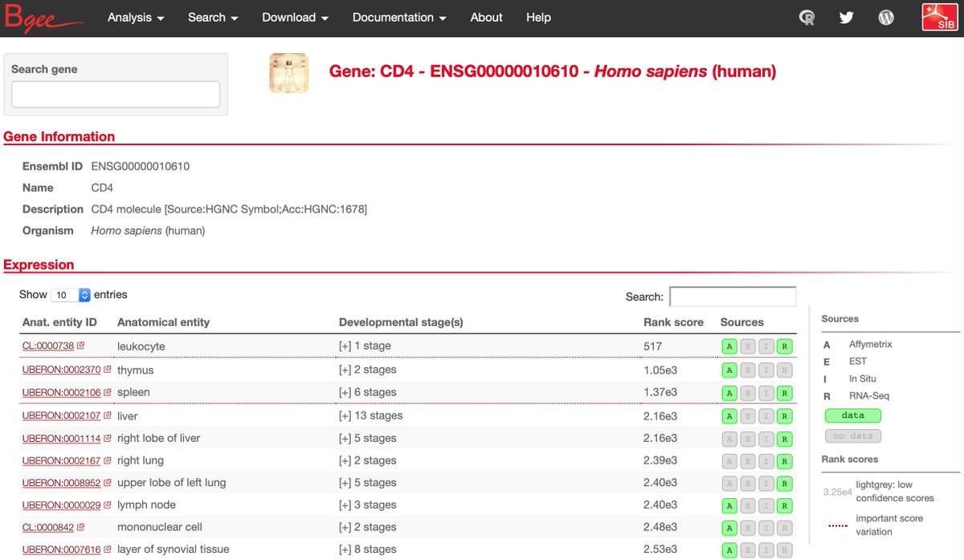This screenshot has height=560, width=964.
Task: Open the UBERON:0002370 thymus link
Action: click(62, 370)
